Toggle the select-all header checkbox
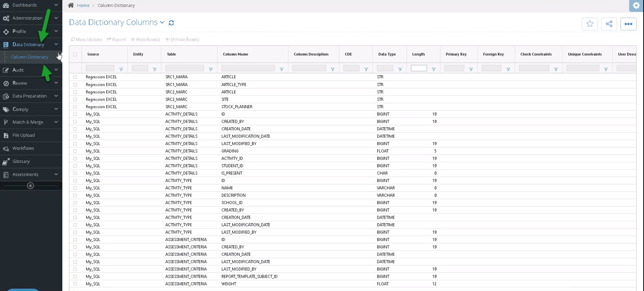644x291 pixels. 75,54
